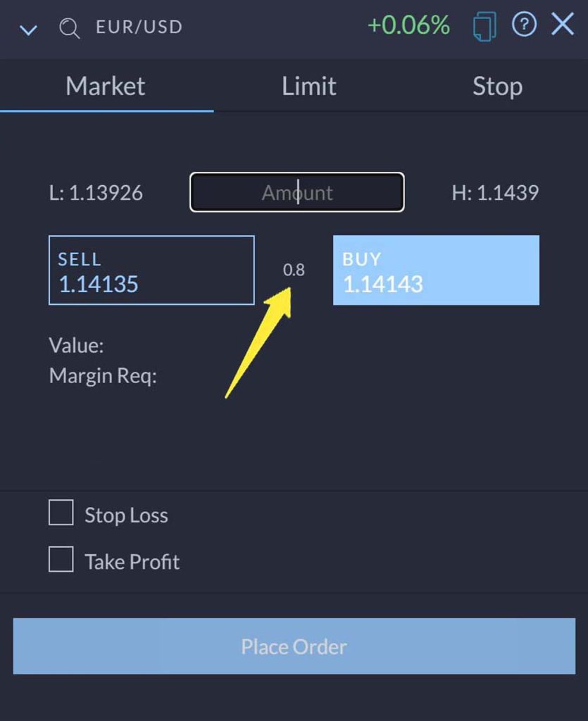This screenshot has width=588, height=721.
Task: Focus the Amount input field
Action: pyautogui.click(x=297, y=192)
